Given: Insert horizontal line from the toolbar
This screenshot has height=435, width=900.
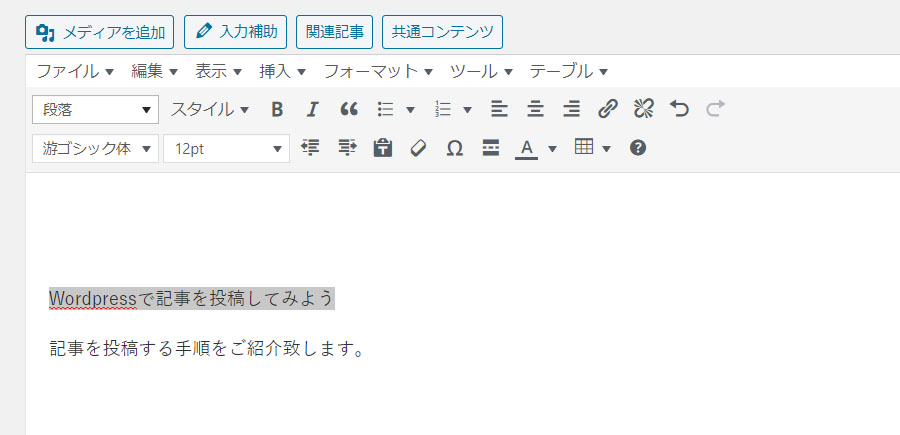Looking at the screenshot, I should click(490, 148).
